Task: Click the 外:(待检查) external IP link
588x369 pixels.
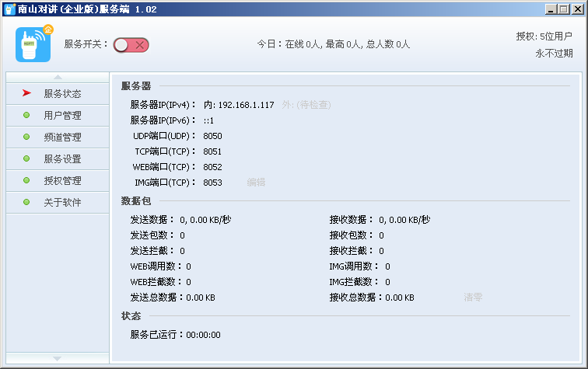Action: click(306, 105)
